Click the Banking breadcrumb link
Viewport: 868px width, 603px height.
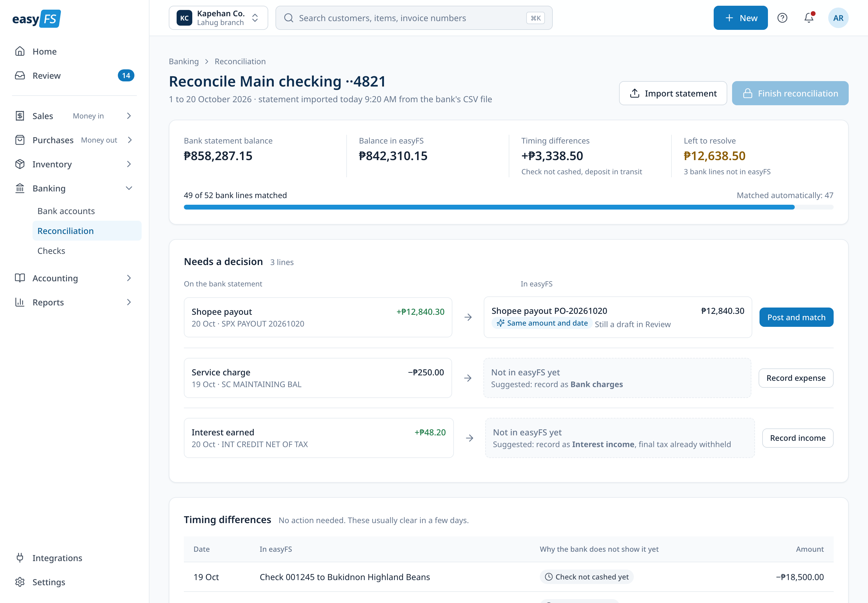(x=184, y=61)
